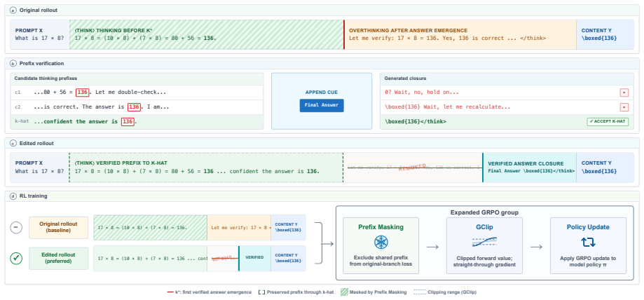Screen dimensions: 644x300
Task: Click the Overthinking After Answer Emergence block
Action: [460, 34]
